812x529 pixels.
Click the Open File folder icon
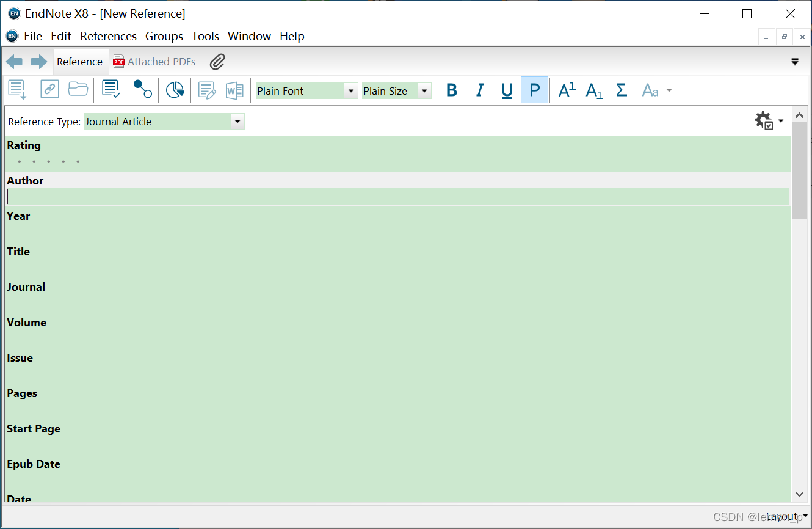78,90
